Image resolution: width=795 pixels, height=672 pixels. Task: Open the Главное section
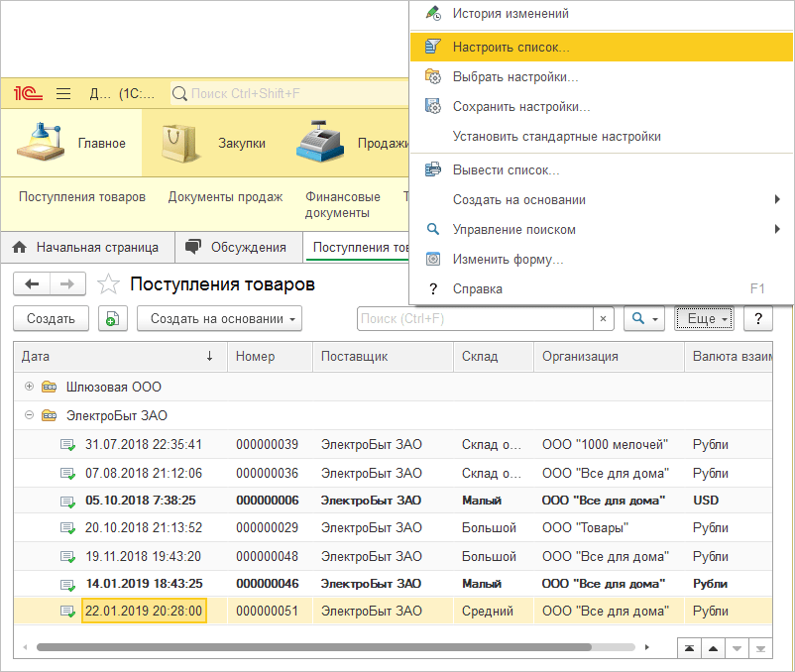pos(71,143)
